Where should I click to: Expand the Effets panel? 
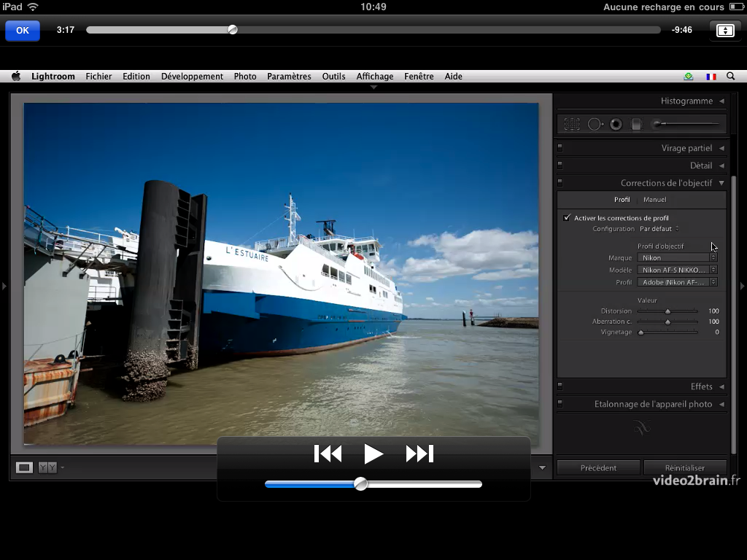[x=721, y=386]
